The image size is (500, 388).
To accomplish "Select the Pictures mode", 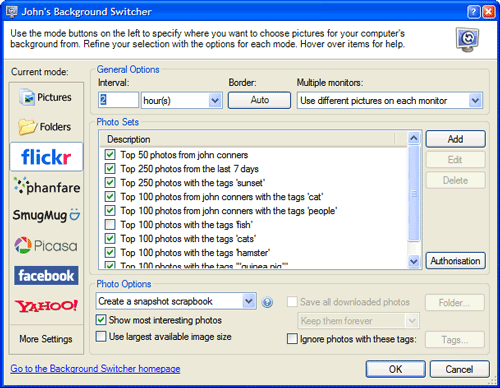I will point(46,97).
